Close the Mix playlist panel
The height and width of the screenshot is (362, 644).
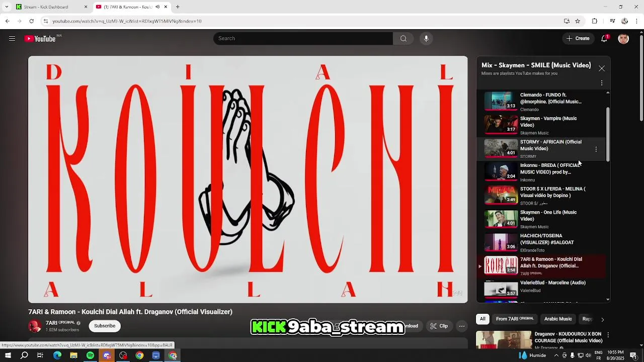[602, 68]
